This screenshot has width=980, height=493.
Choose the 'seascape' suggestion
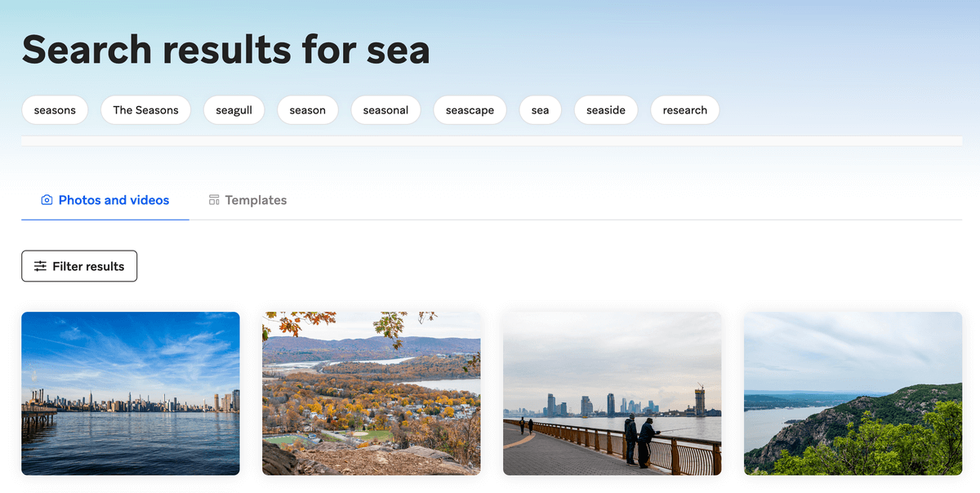(x=470, y=110)
